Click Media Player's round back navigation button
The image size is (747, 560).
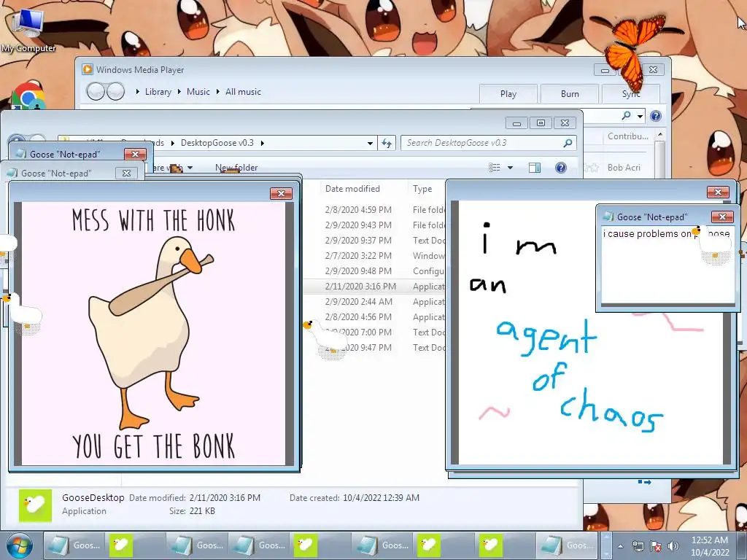[x=96, y=91]
